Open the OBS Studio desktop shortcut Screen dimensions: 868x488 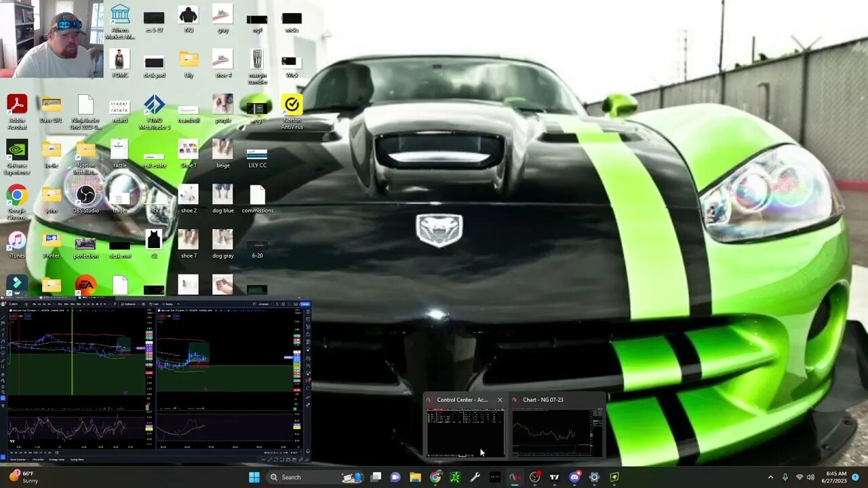pyautogui.click(x=85, y=200)
